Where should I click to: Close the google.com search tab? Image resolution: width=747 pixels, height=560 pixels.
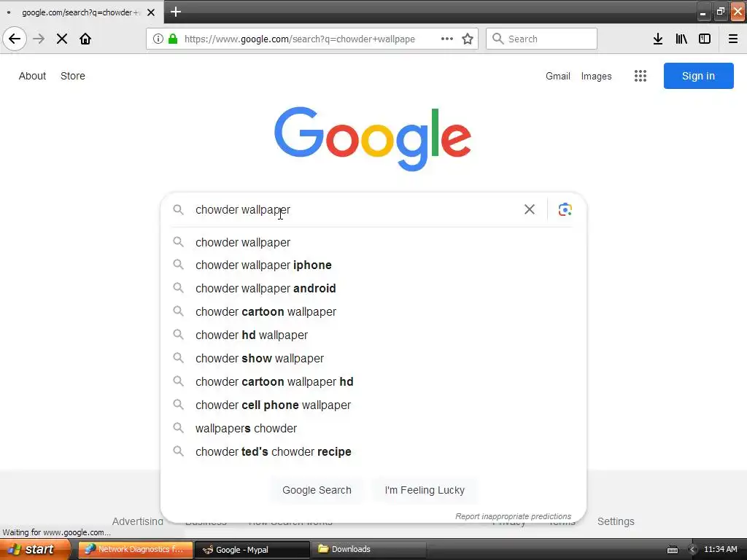click(151, 12)
